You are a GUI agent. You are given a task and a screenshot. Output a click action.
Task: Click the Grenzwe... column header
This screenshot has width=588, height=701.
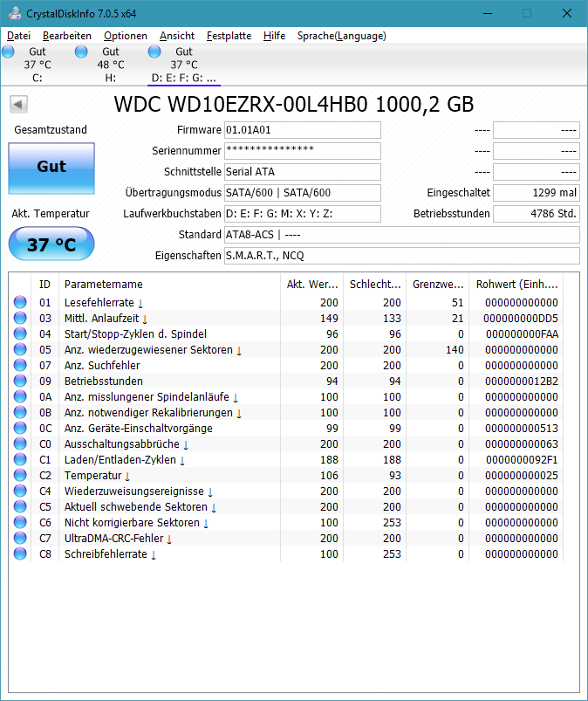(438, 285)
